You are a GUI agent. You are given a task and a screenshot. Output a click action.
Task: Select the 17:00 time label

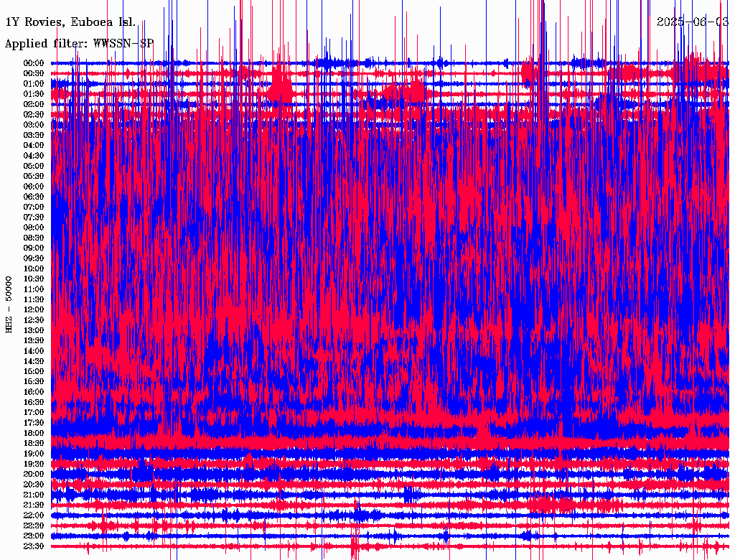point(34,412)
